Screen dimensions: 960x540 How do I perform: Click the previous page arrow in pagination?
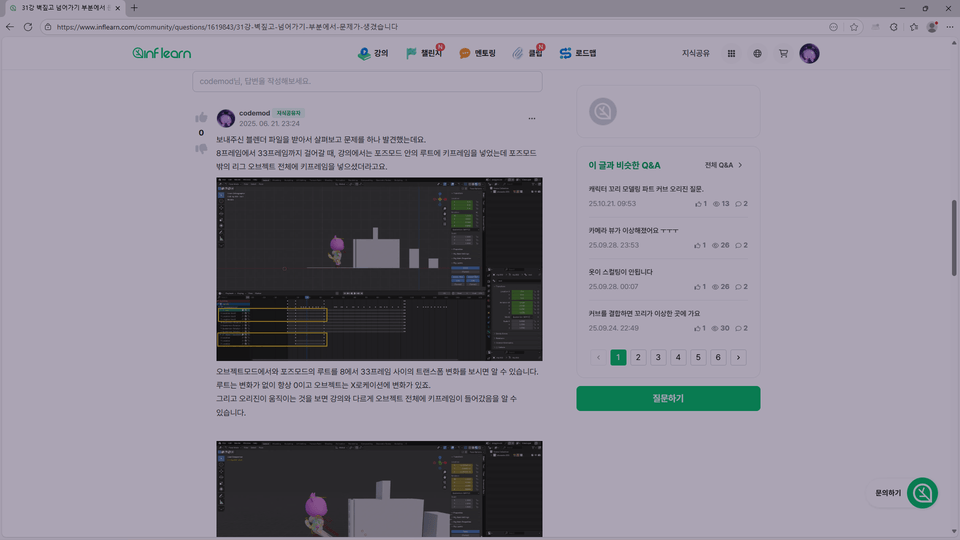coord(598,358)
